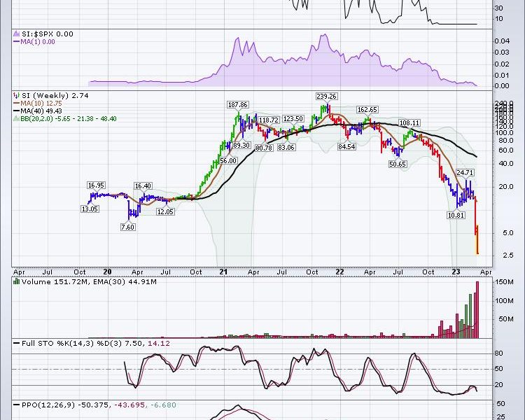Screen dimensions: 525x420
Task: Click the 5.0 price axis value
Action: click(x=507, y=233)
